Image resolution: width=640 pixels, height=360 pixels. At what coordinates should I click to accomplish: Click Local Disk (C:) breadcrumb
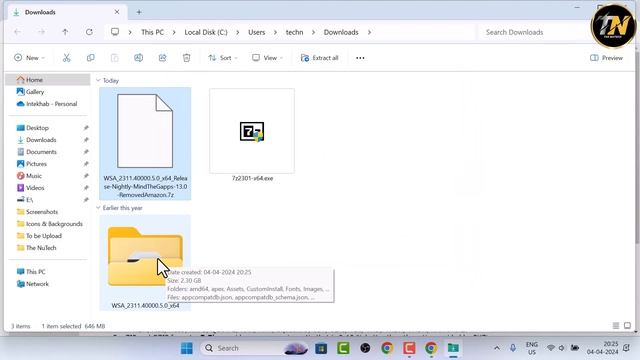206,32
